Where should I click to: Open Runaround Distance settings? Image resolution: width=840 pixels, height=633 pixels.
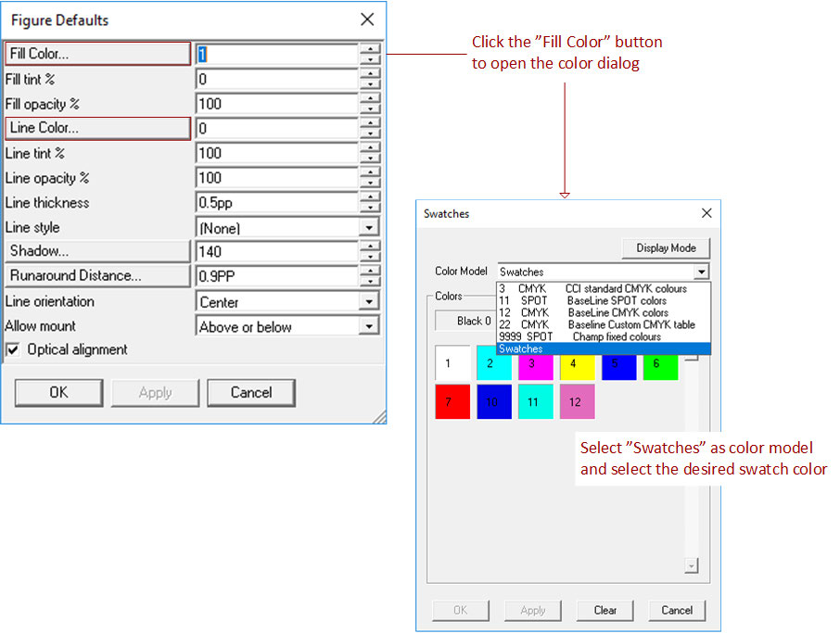(x=97, y=276)
